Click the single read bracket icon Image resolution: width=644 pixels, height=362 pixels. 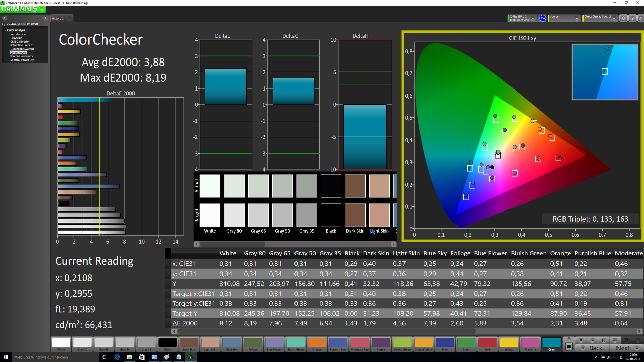603,340
